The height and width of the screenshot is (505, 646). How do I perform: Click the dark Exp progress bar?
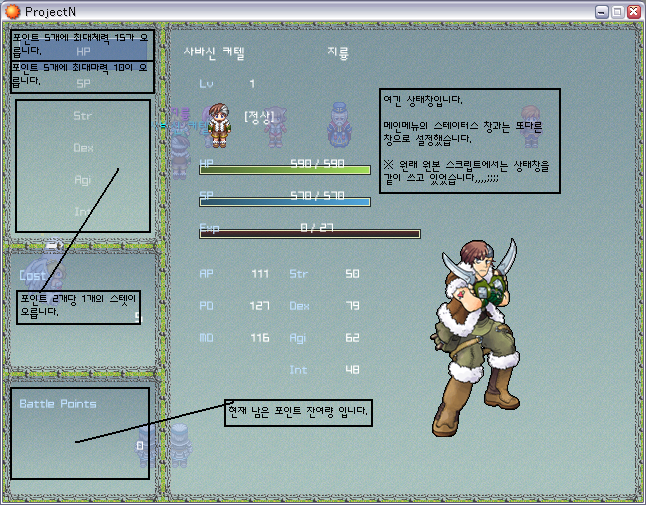(310, 234)
